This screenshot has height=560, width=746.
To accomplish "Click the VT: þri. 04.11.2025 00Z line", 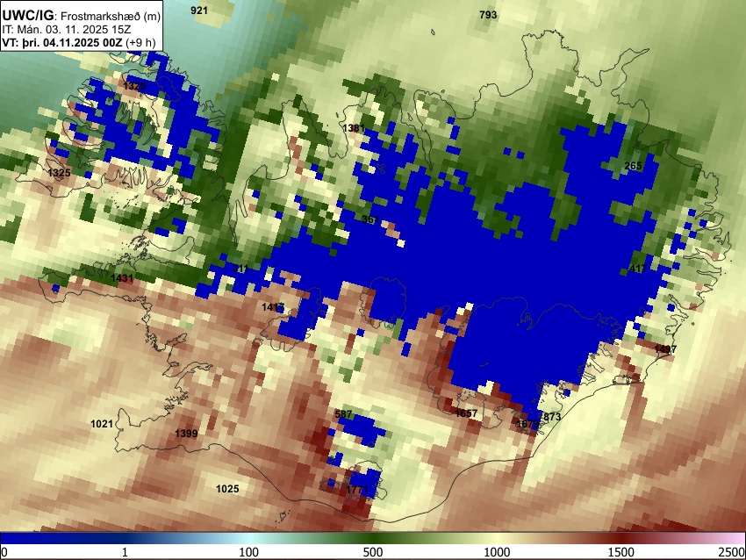I will pos(78,42).
